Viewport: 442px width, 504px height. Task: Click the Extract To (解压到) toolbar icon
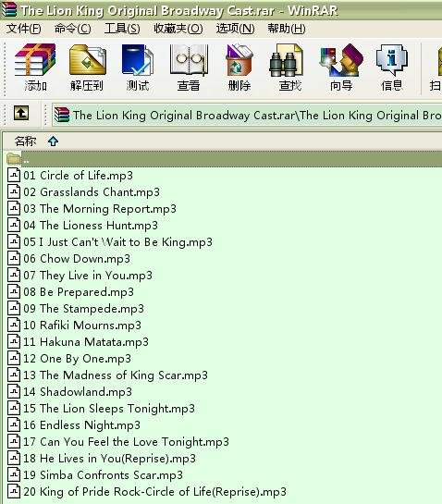[x=87, y=68]
